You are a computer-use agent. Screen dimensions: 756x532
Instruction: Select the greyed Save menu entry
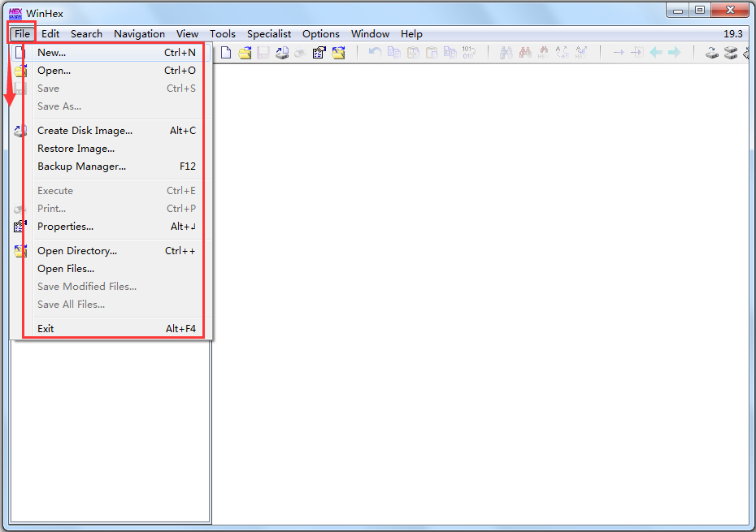(111, 89)
